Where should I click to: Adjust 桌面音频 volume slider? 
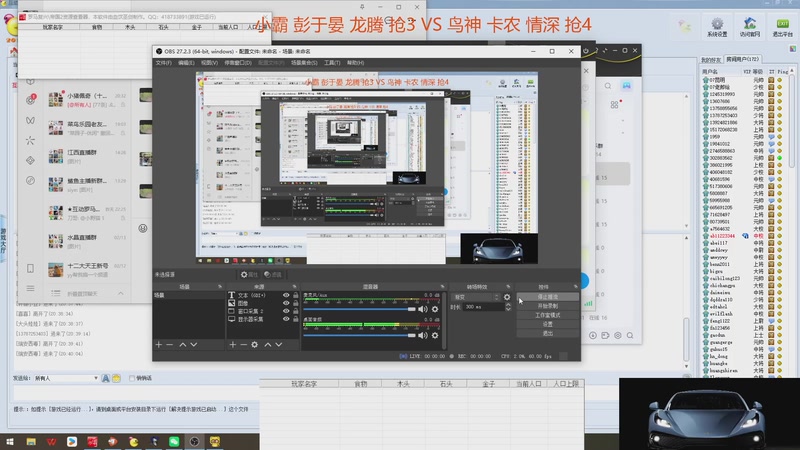tap(360, 335)
